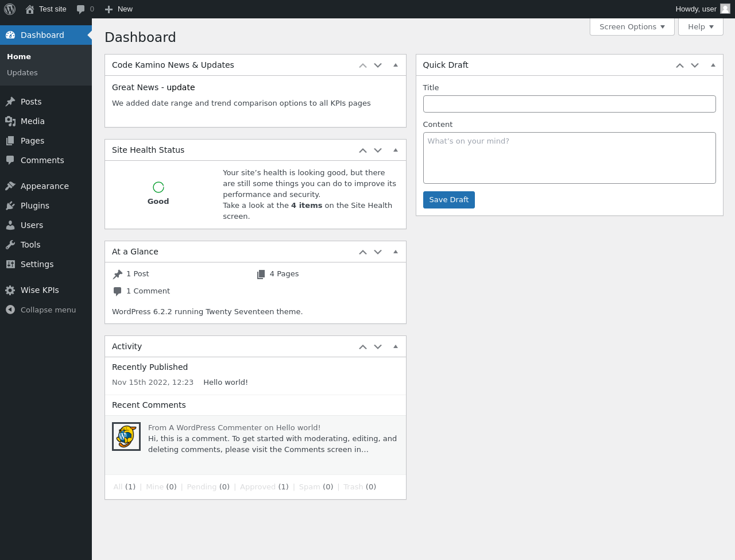Click the Collapse menu arrow icon

10,310
